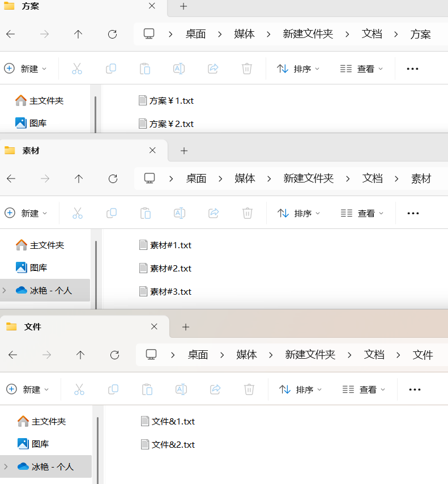The height and width of the screenshot is (484, 448).
Task: Open more options (…) in 素材 window
Action: point(413,213)
